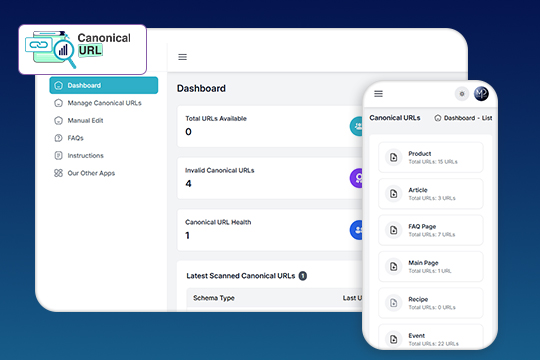
Task: Select Manual Edit in the sidebar
Action: 79,121
